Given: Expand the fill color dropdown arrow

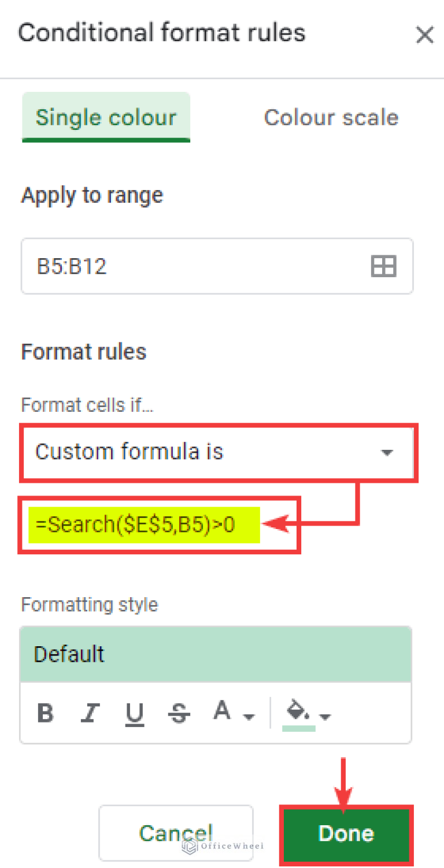Looking at the screenshot, I should coord(324,716).
